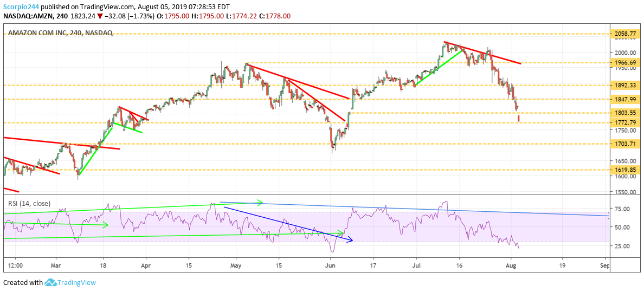Select the 1803.55 price level label
644x292 pixels.
pyautogui.click(x=624, y=113)
